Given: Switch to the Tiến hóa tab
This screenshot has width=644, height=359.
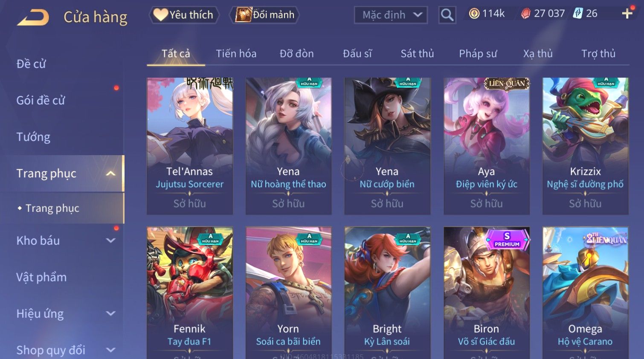Looking at the screenshot, I should click(236, 54).
